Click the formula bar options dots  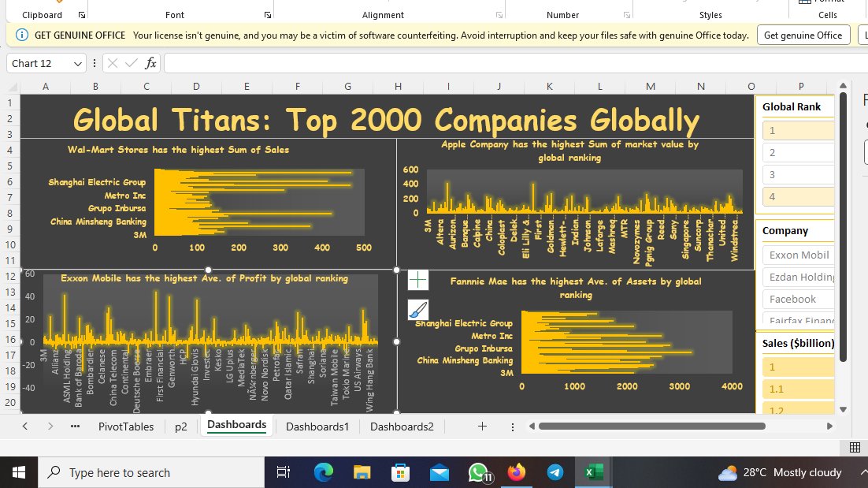click(x=95, y=63)
